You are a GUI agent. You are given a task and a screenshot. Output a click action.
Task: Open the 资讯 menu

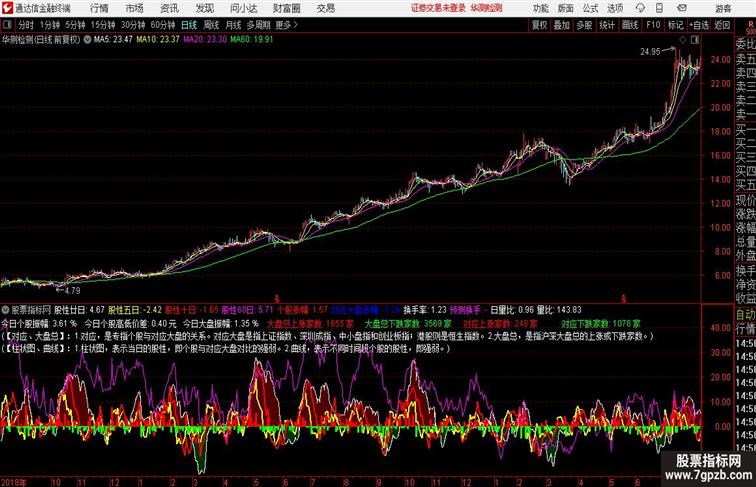pos(169,8)
